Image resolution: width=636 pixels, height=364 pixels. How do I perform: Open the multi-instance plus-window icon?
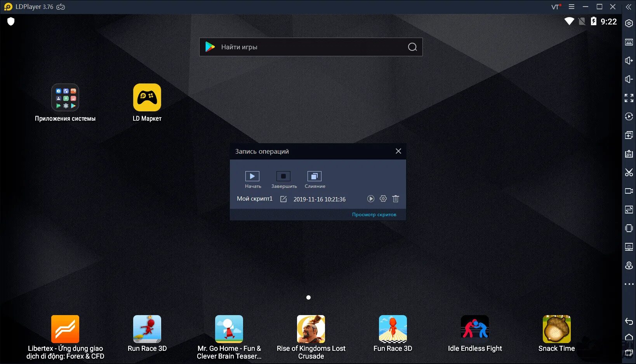click(x=629, y=135)
